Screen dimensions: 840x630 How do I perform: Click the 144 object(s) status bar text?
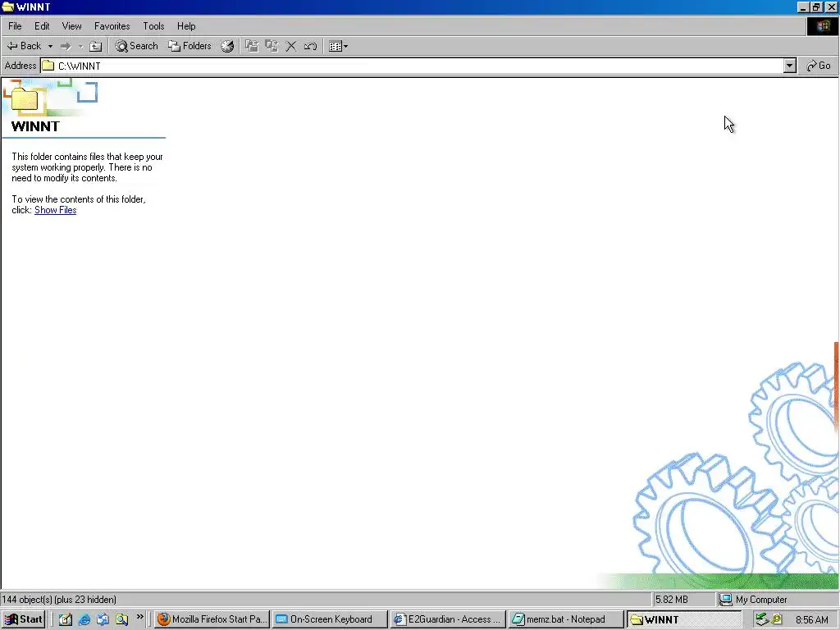(x=59, y=600)
